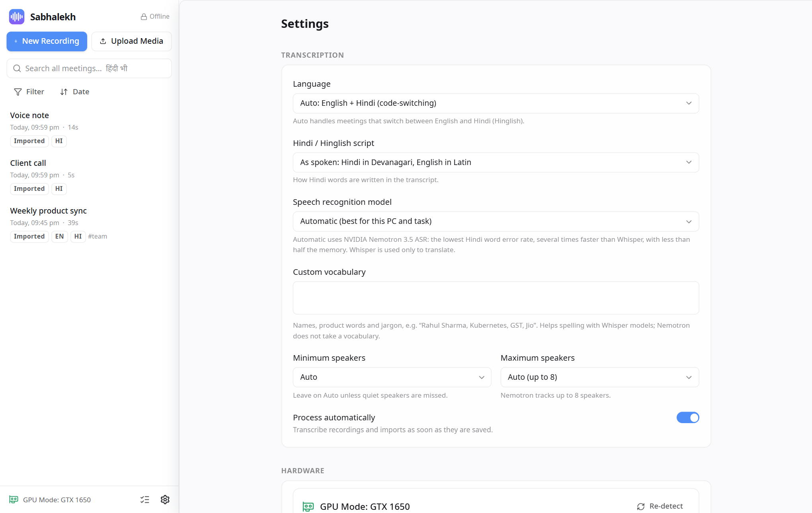Click the Custom vocabulary text area
Viewport: 812px width, 513px height.
[x=496, y=298]
